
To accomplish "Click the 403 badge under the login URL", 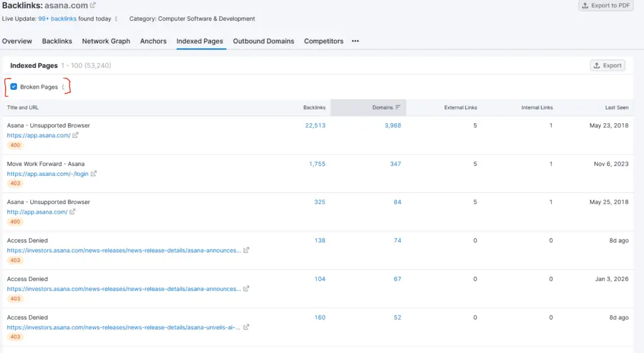I will point(15,183).
